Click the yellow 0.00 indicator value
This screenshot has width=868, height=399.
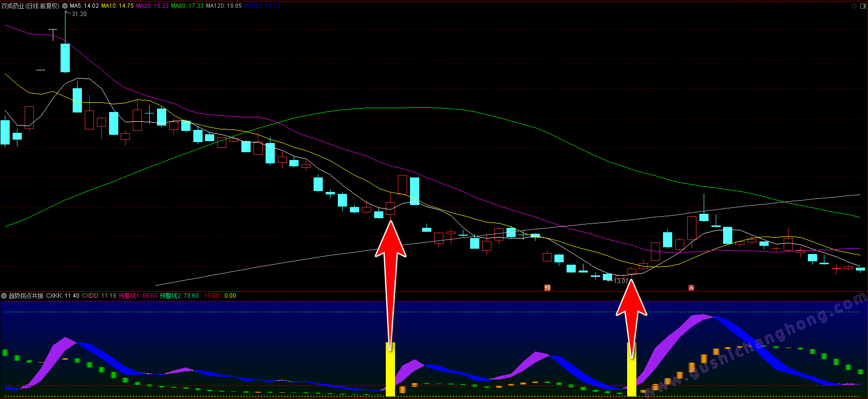click(x=229, y=295)
